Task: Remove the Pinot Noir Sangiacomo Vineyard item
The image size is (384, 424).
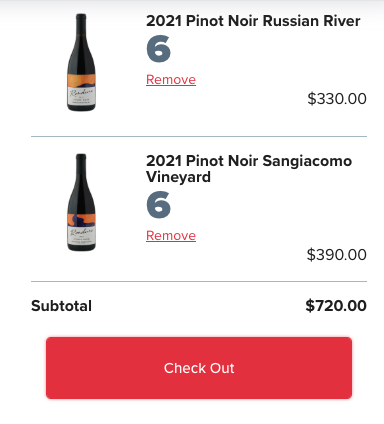Action: tap(171, 236)
